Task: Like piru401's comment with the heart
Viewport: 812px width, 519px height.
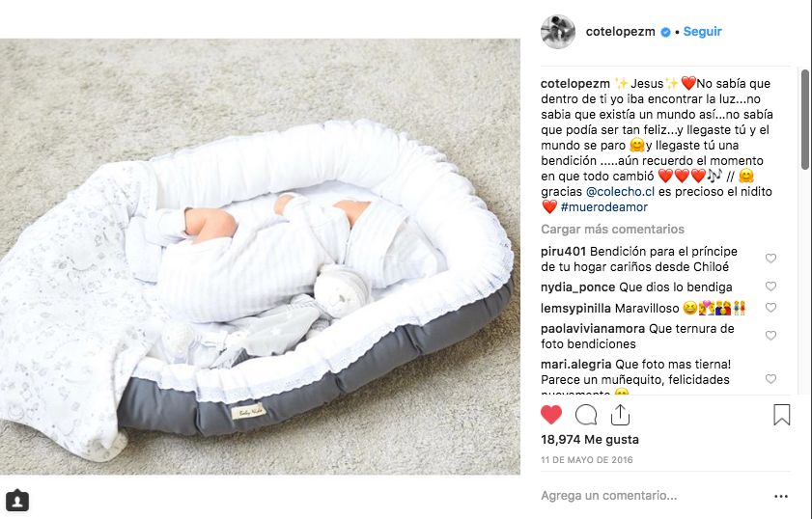Action: pyautogui.click(x=770, y=259)
